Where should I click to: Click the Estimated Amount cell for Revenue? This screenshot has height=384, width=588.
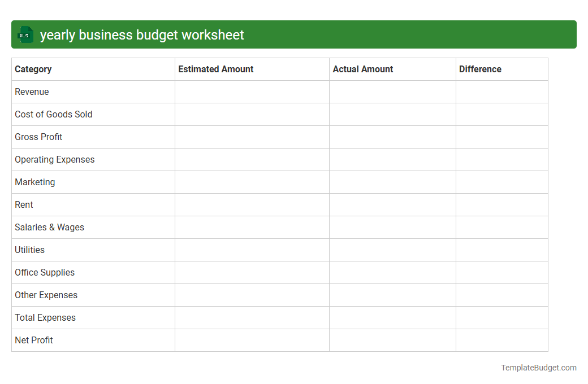pyautogui.click(x=252, y=91)
